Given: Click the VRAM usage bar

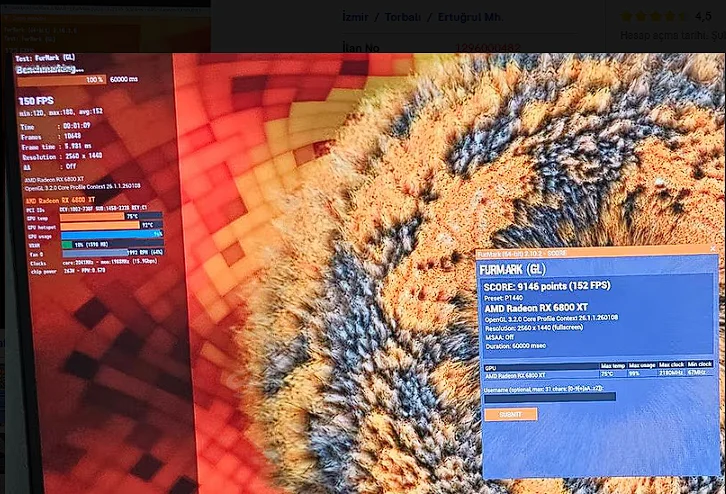Looking at the screenshot, I should 112,244.
